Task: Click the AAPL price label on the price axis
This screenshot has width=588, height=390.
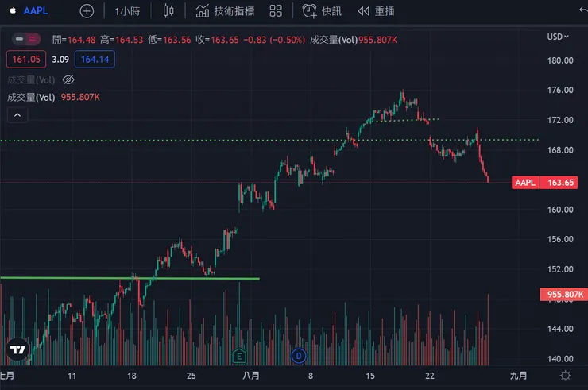Action: tap(525, 183)
